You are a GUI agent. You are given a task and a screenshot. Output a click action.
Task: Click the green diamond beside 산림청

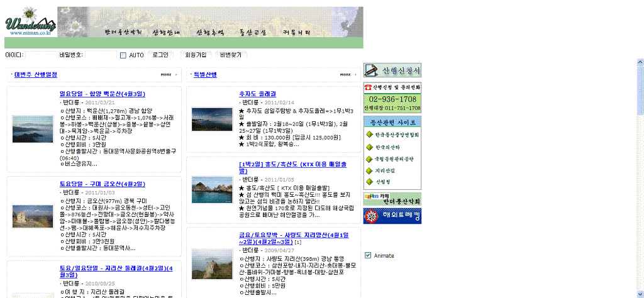point(369,182)
